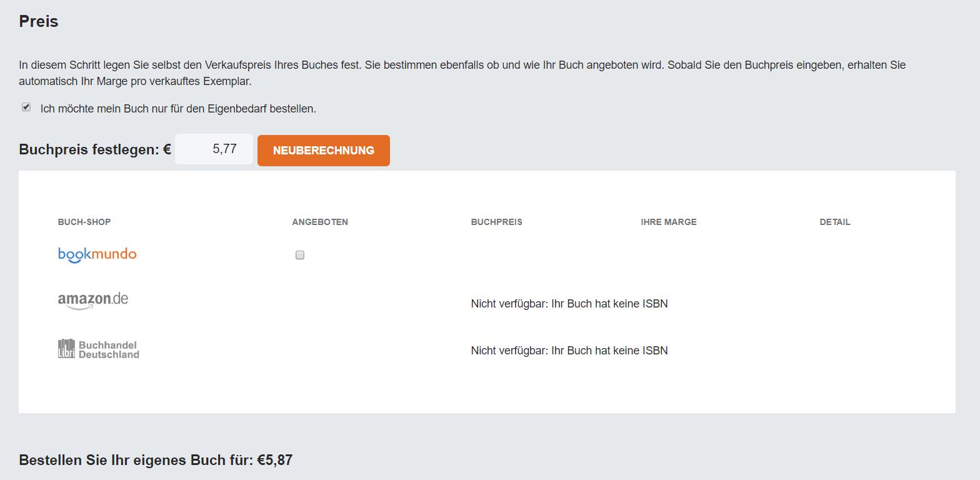Viewport: 980px width, 480px height.
Task: Enable the bookmundo Angeboten checkbox
Action: point(300,255)
